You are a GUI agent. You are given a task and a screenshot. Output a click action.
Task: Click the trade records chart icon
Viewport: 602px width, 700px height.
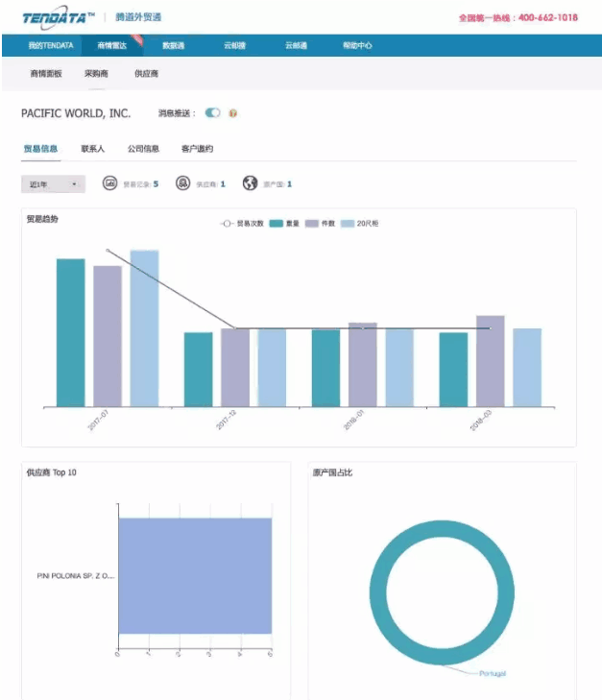click(109, 183)
